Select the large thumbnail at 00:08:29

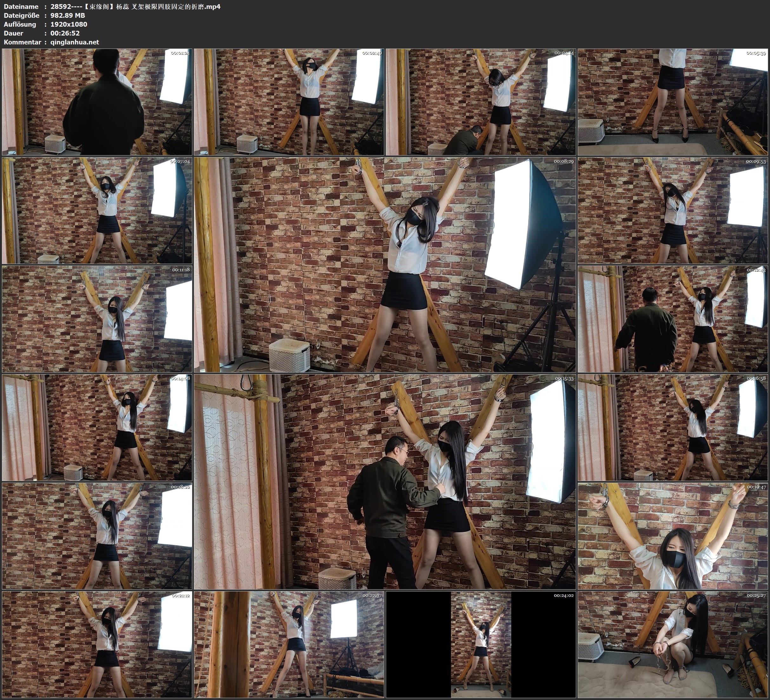[x=385, y=265]
